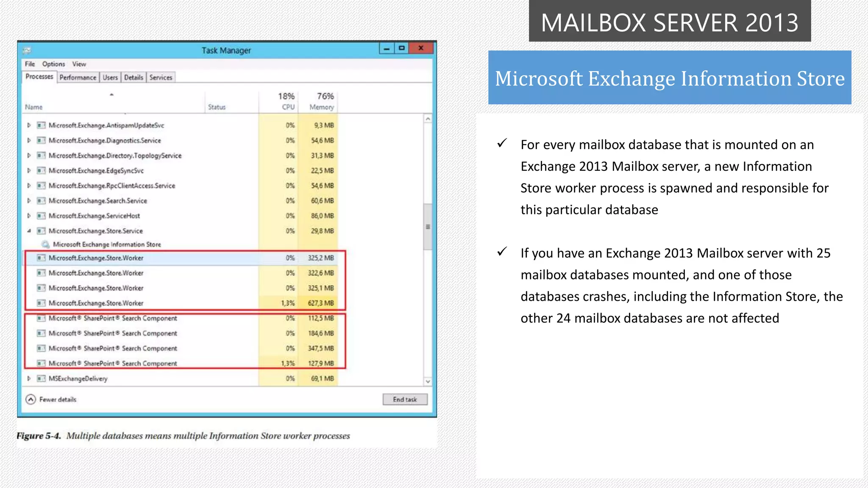Collapse Microsoft.Exchange.Store.Service process
868x488 pixels.
29,231
